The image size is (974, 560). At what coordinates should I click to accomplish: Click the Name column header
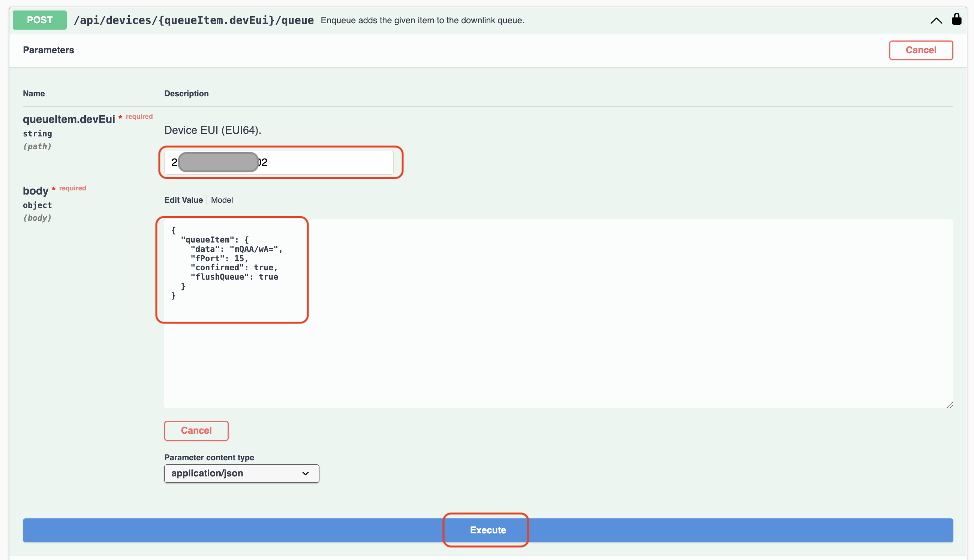(34, 93)
